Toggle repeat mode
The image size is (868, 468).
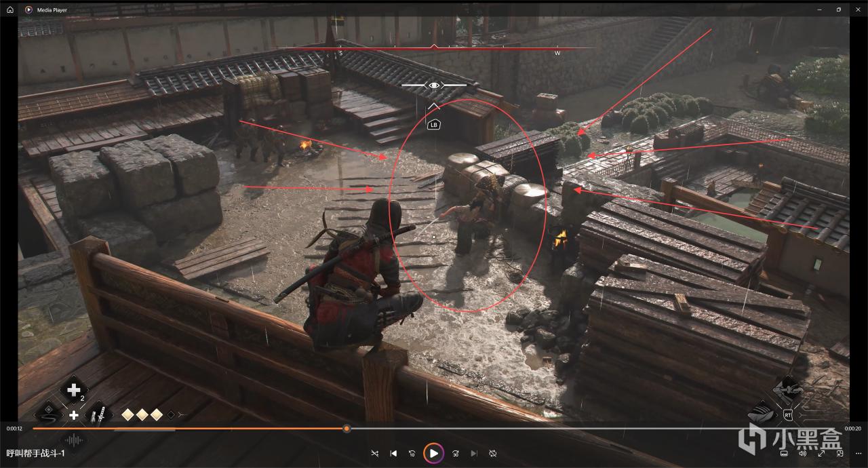493,453
